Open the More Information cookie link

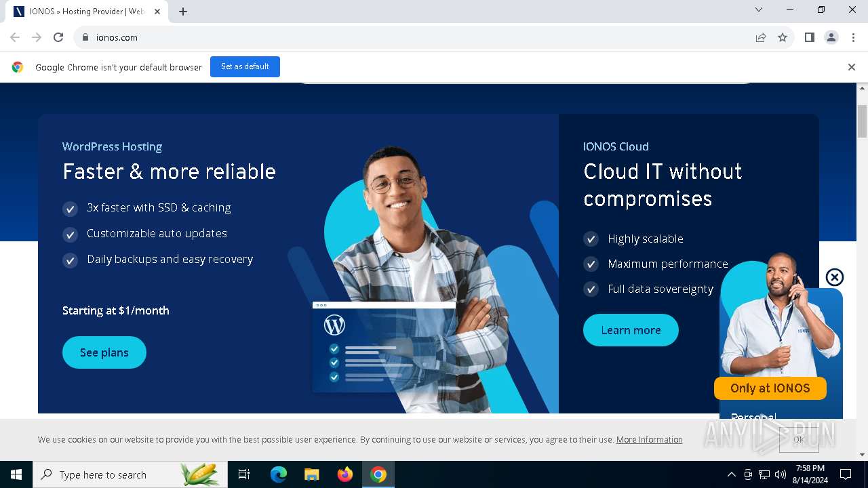point(650,440)
